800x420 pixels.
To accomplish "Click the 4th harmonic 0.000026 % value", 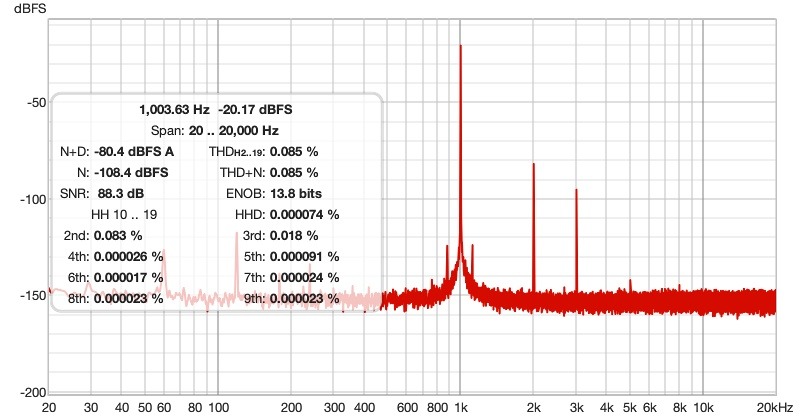I will (129, 256).
